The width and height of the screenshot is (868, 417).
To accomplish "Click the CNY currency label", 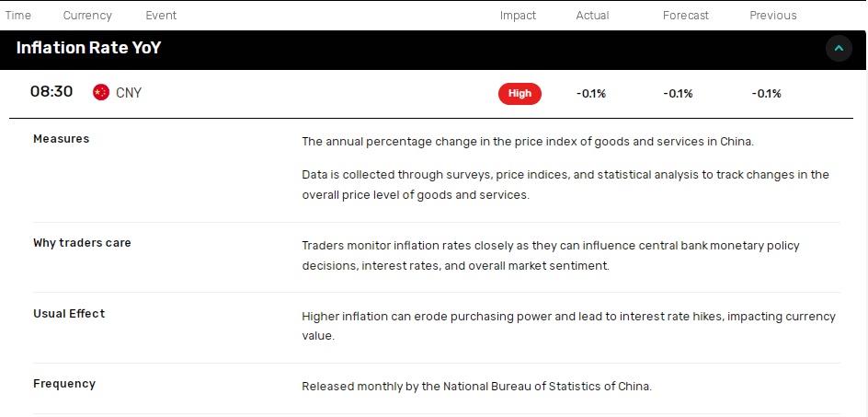I will pyautogui.click(x=129, y=93).
